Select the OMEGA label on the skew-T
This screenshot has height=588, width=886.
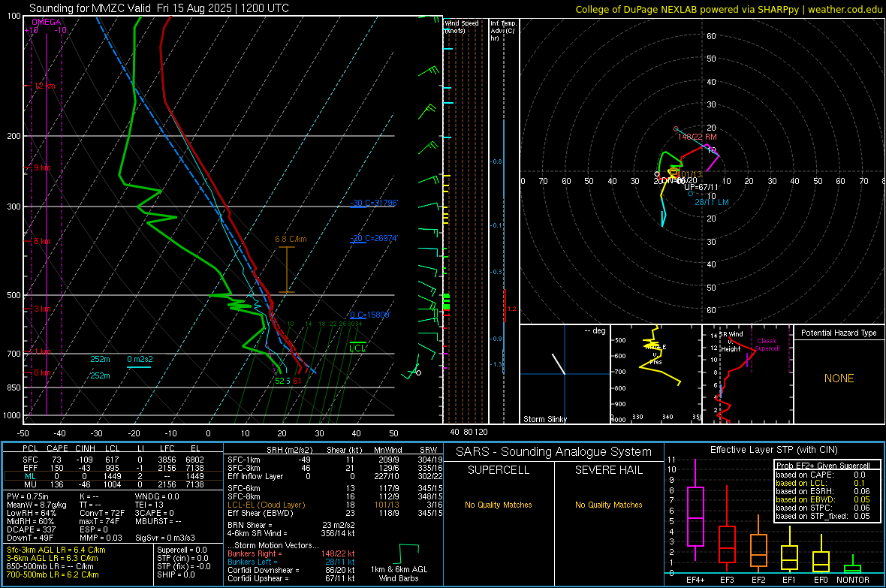(47, 22)
